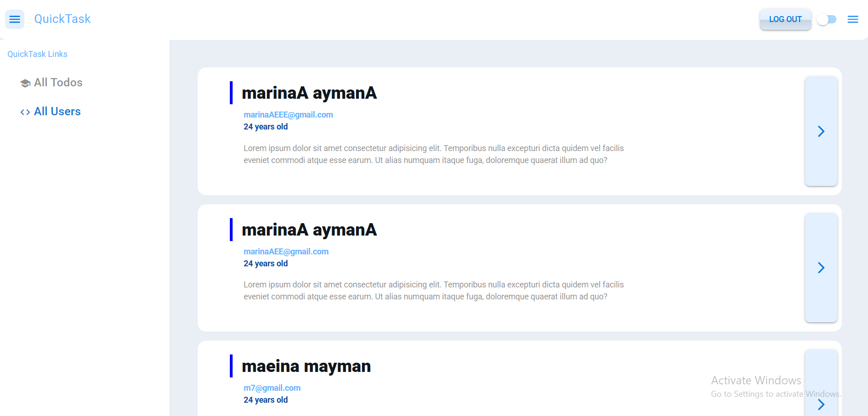The image size is (868, 416).
Task: Open the right-side hamburger menu icon
Action: pos(852,19)
